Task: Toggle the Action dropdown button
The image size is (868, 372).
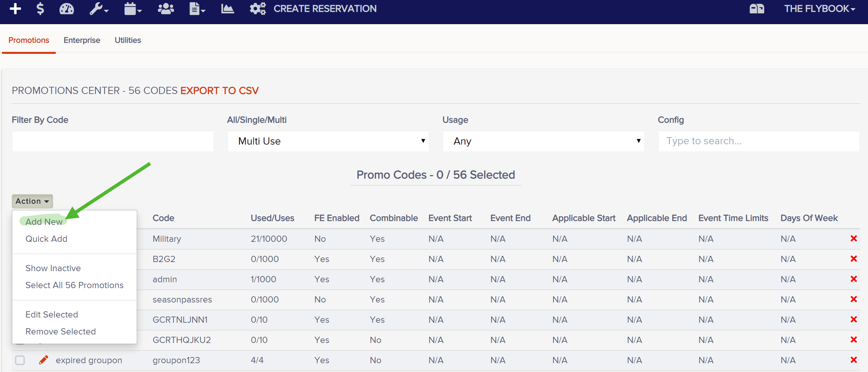Action: 32,201
